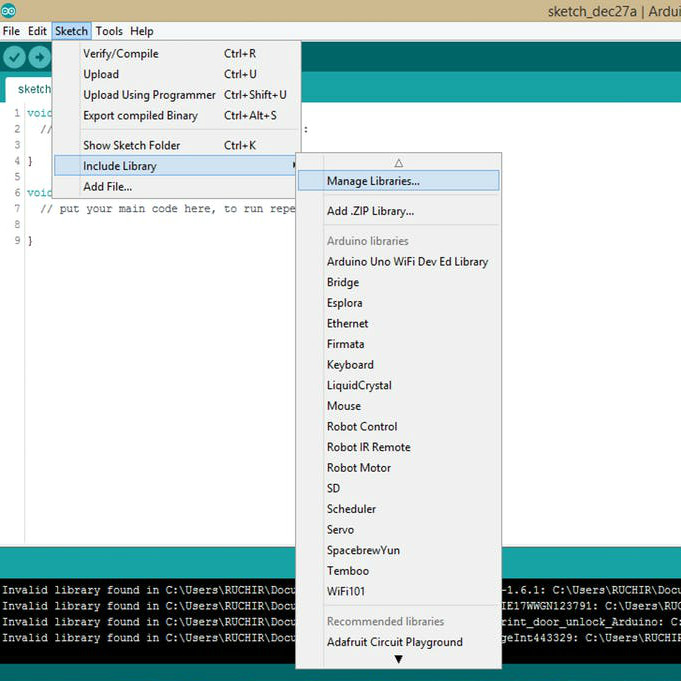681x681 pixels.
Task: Select Add .ZIP Library...
Action: (x=399, y=211)
